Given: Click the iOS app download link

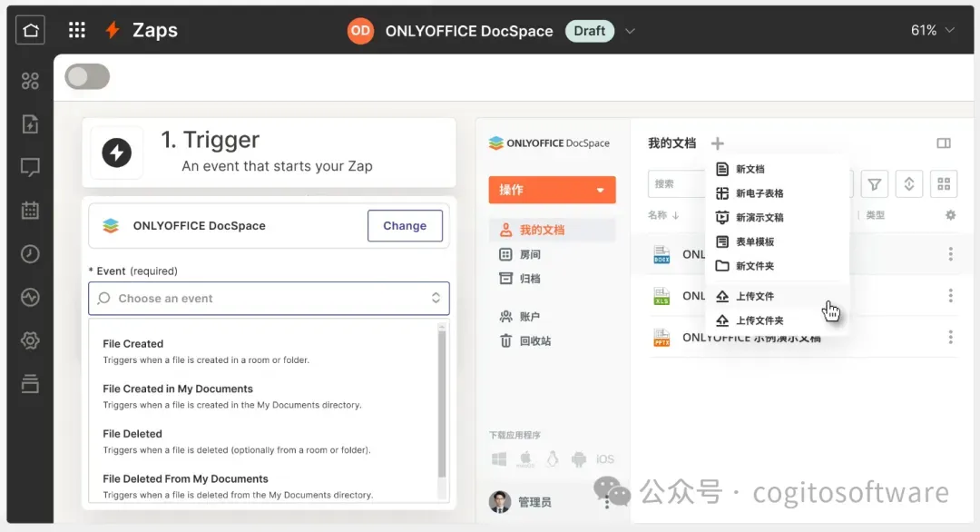Looking at the screenshot, I should [605, 459].
